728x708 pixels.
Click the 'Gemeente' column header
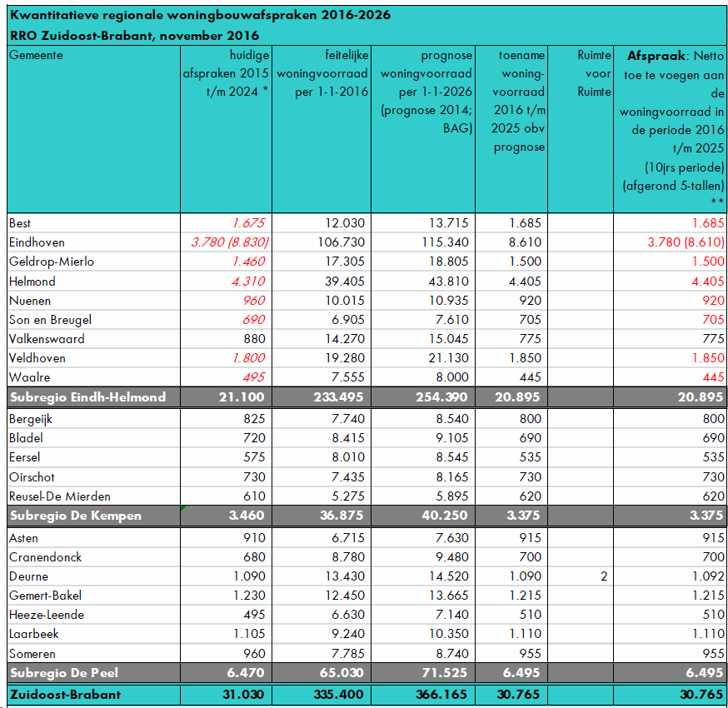[36, 55]
